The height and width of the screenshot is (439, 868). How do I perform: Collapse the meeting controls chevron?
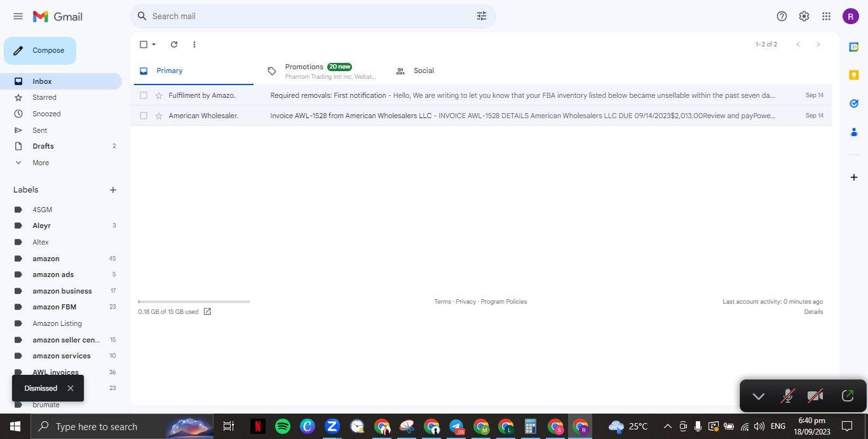coord(758,396)
